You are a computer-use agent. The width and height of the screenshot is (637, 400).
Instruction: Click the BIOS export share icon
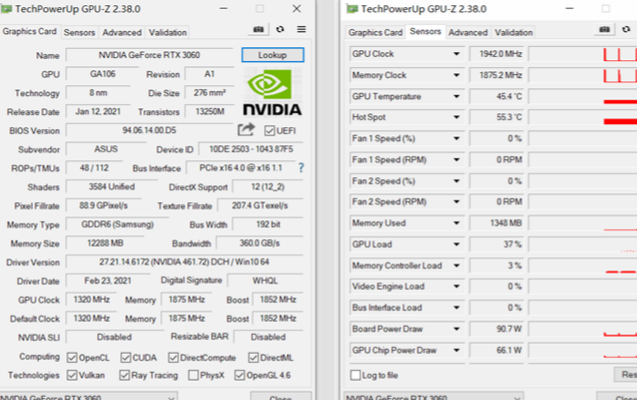[x=246, y=130]
